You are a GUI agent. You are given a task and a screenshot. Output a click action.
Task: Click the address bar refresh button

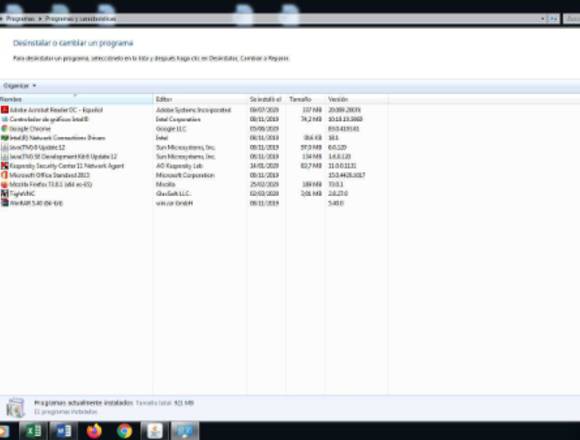point(553,18)
